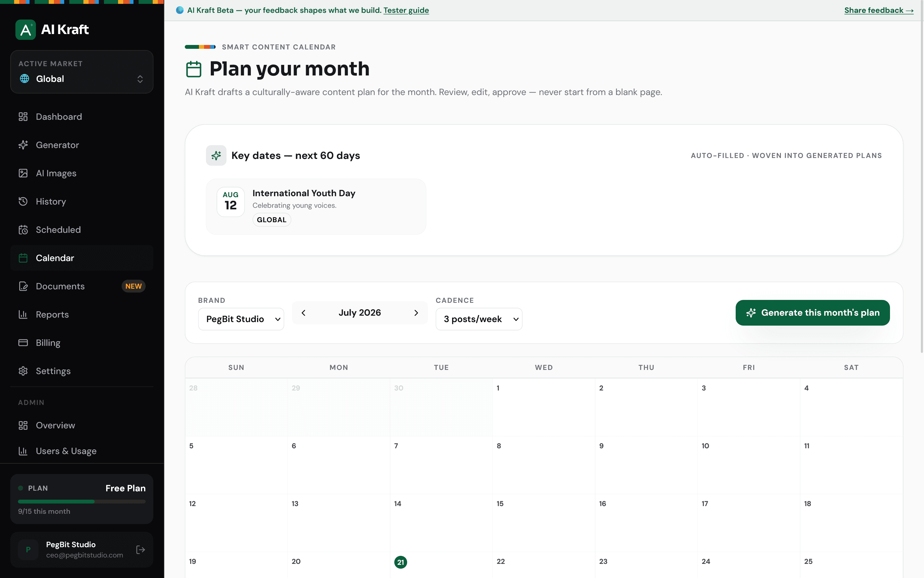
Task: Click the 9/15 this month text
Action: (x=44, y=512)
